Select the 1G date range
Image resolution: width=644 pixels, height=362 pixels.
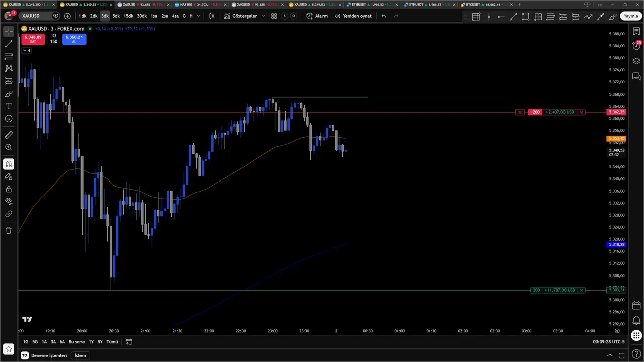(x=26, y=342)
